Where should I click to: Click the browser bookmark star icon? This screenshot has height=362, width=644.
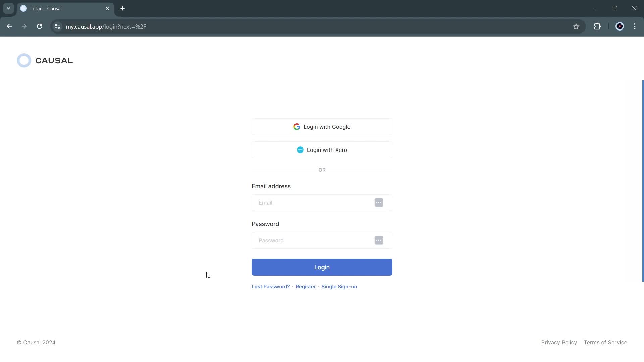(x=576, y=26)
